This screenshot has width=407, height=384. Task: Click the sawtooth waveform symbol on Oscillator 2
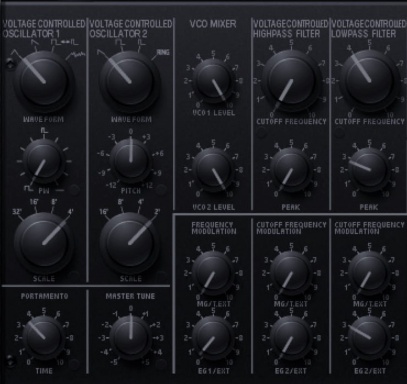coord(101,53)
